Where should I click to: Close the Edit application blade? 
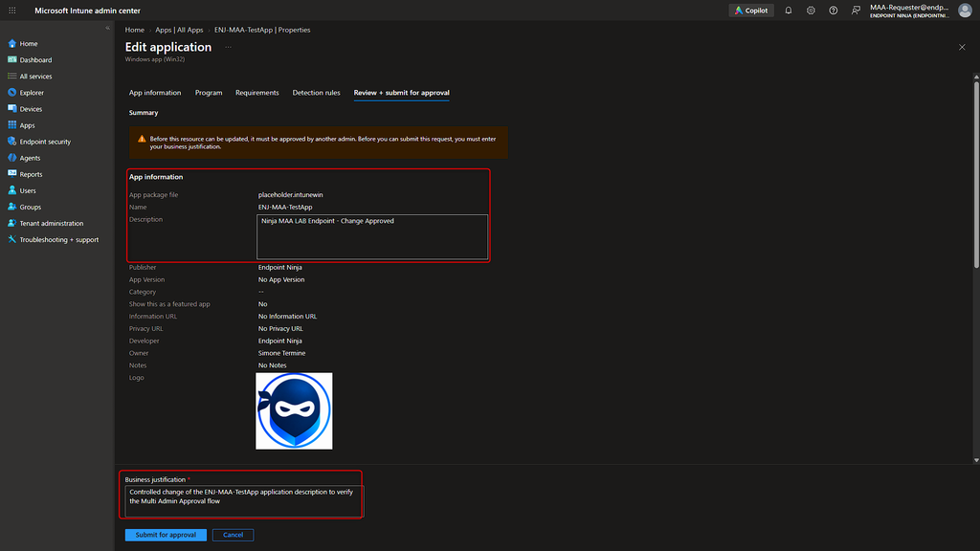[962, 48]
